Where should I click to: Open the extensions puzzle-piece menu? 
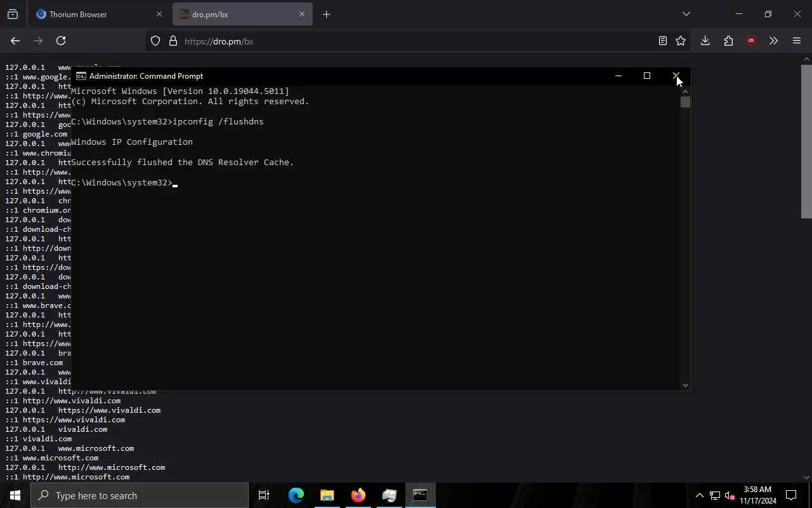click(728, 41)
